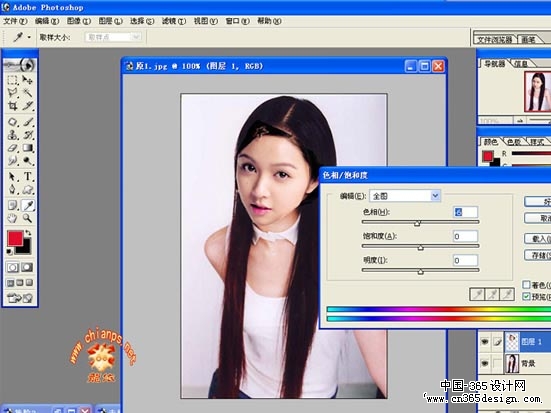Select the Magic Wand tool
551x413 pixels.
[x=27, y=93]
